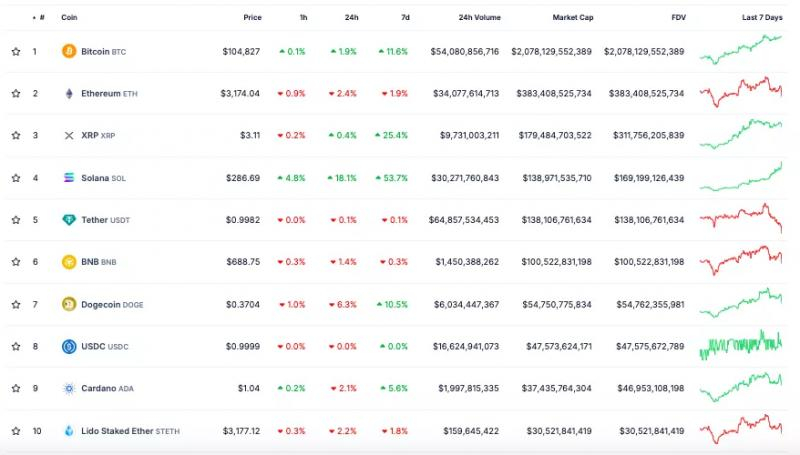Click the Tether gem logo icon
Viewport: 800px width, 455px height.
69,220
